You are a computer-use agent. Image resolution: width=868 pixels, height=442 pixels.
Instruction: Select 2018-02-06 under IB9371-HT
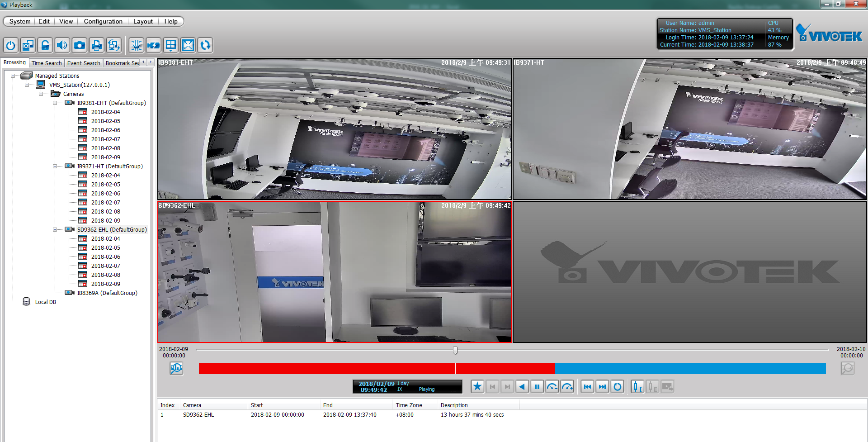point(105,193)
